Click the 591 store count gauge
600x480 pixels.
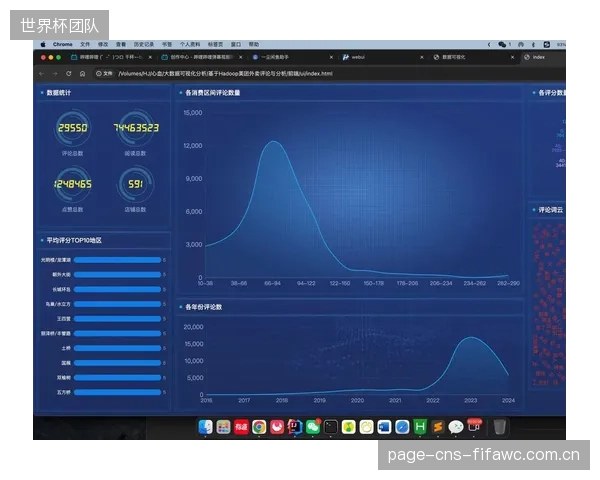click(135, 184)
